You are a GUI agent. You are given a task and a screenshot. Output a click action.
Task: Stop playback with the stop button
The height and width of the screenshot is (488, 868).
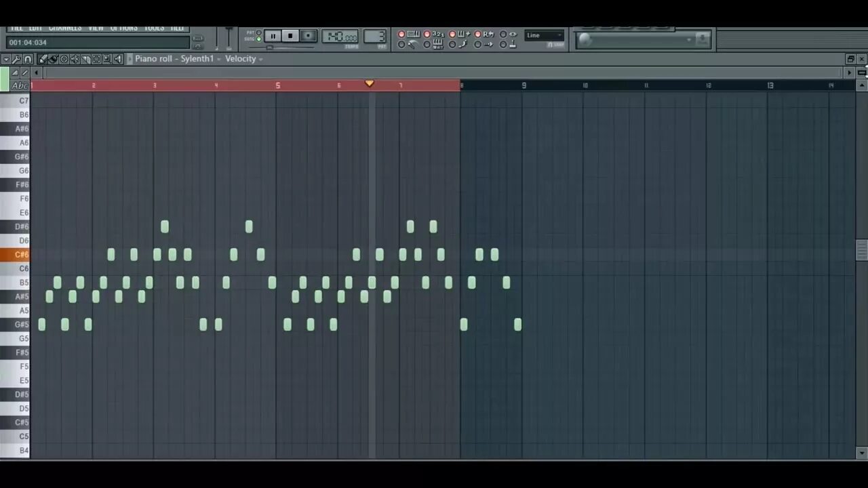coord(290,36)
